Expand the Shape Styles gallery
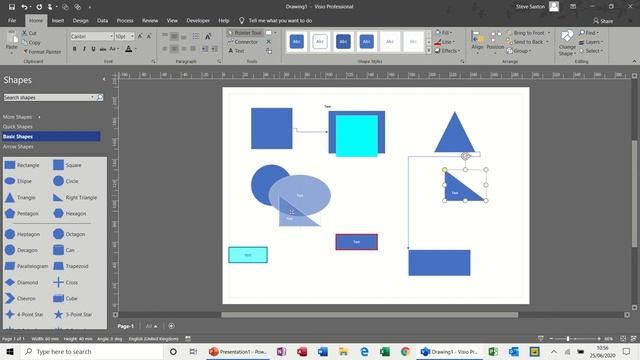This screenshot has width=640, height=360. (x=429, y=51)
